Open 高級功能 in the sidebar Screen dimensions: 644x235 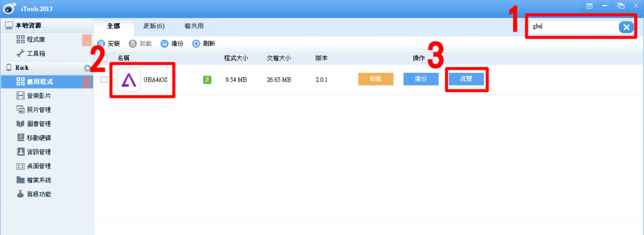coord(47,194)
